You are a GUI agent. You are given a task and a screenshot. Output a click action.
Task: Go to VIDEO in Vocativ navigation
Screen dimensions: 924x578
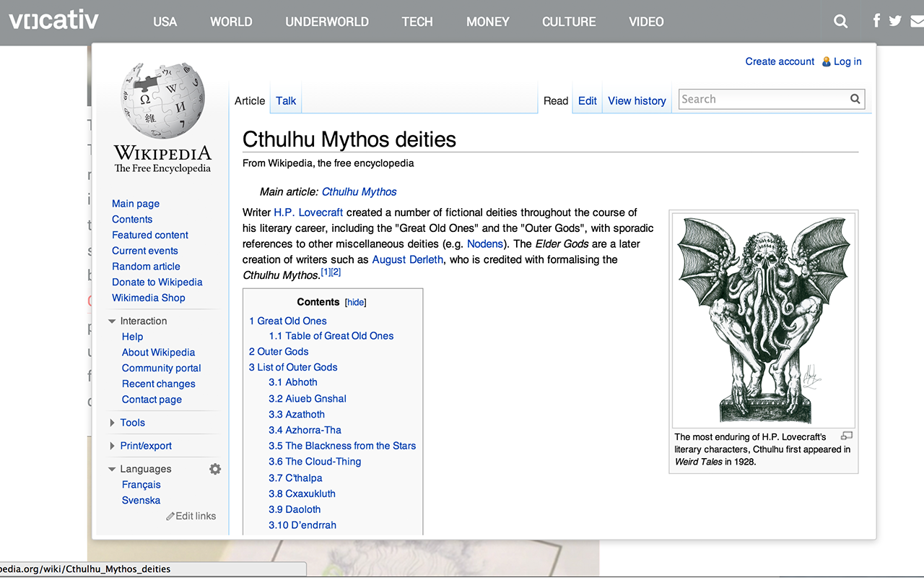[646, 22]
